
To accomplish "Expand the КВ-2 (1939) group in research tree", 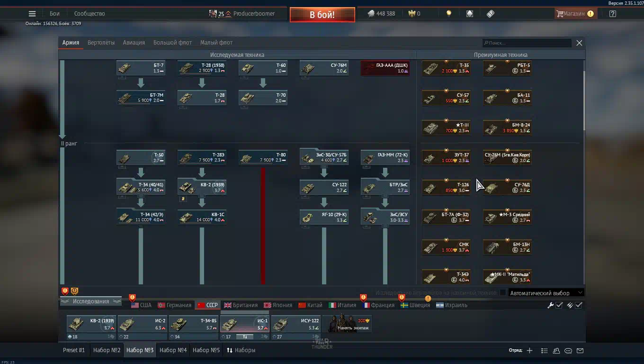I will coord(202,187).
